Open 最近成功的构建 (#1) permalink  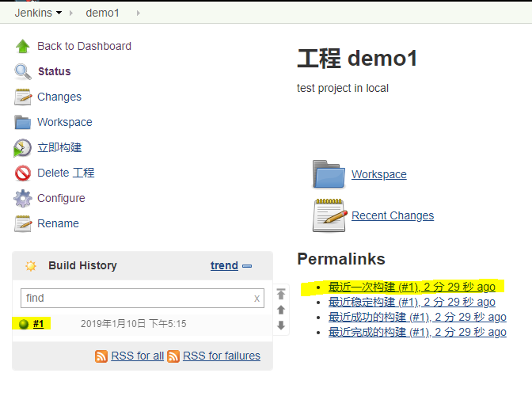point(417,318)
